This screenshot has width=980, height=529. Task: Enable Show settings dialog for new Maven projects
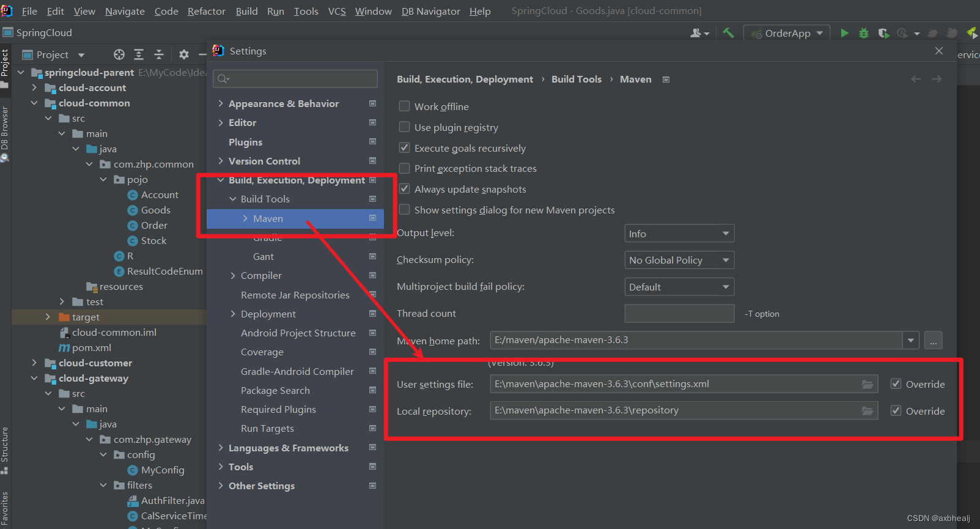point(404,209)
